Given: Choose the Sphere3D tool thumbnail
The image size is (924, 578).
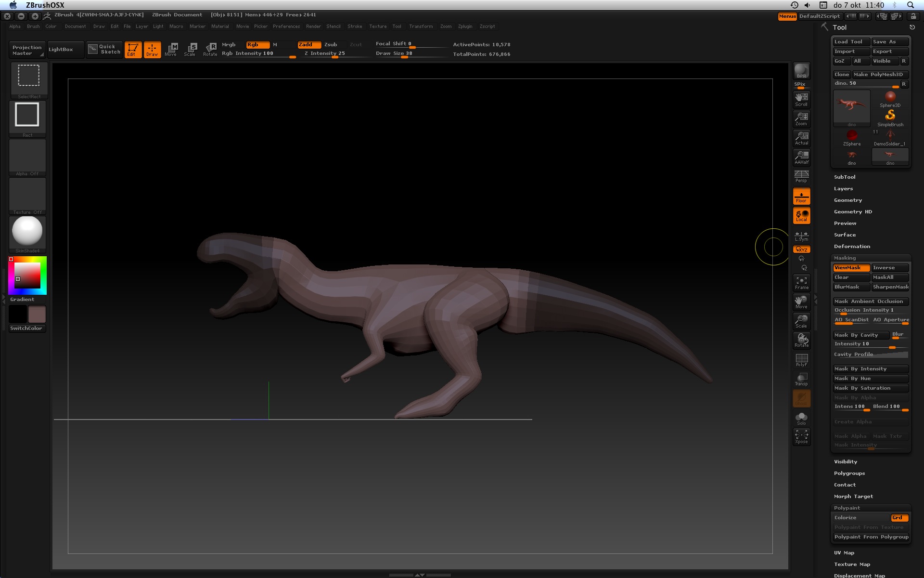Looking at the screenshot, I should [890, 99].
